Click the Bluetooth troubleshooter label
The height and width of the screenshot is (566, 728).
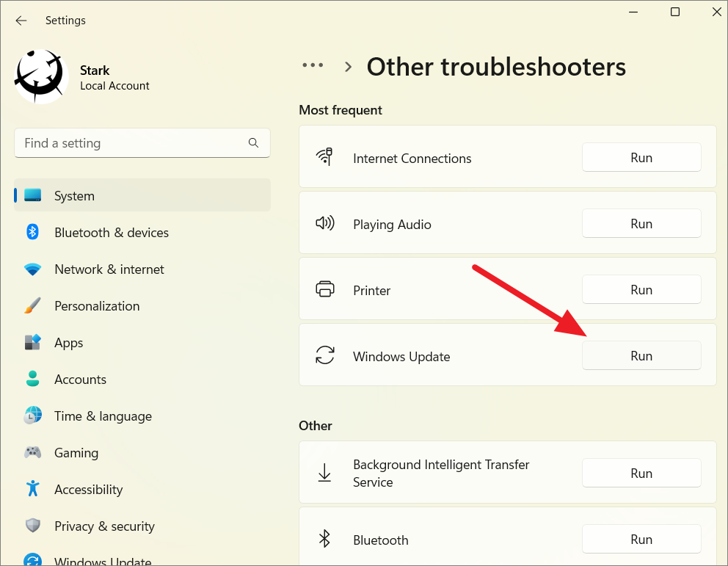click(380, 540)
